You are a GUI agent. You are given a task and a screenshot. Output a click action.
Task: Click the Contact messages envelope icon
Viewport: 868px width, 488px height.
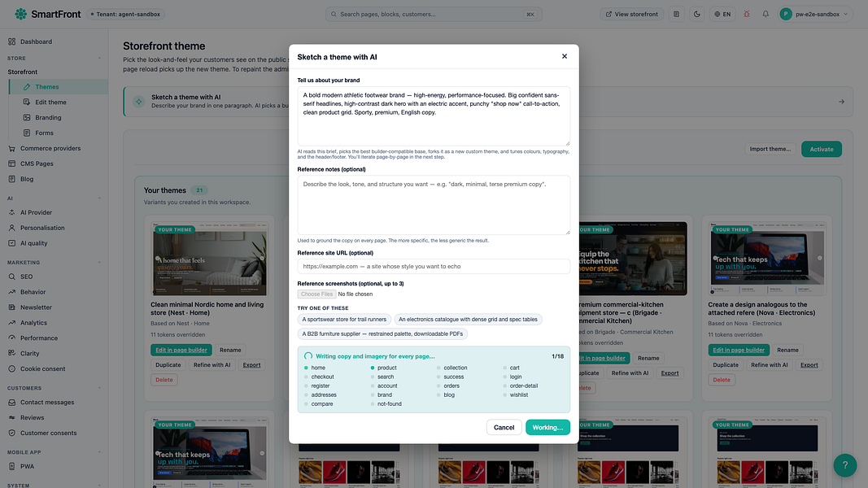coord(11,403)
